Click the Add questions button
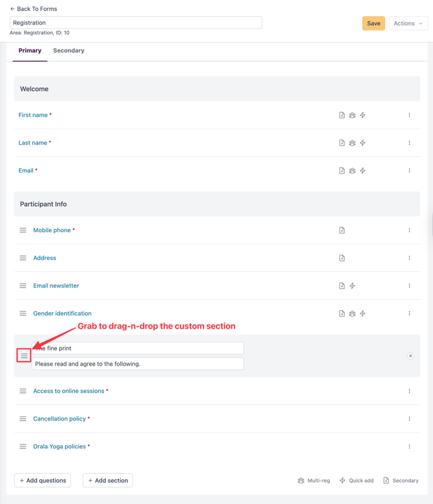The image size is (433, 504). [x=43, y=481]
